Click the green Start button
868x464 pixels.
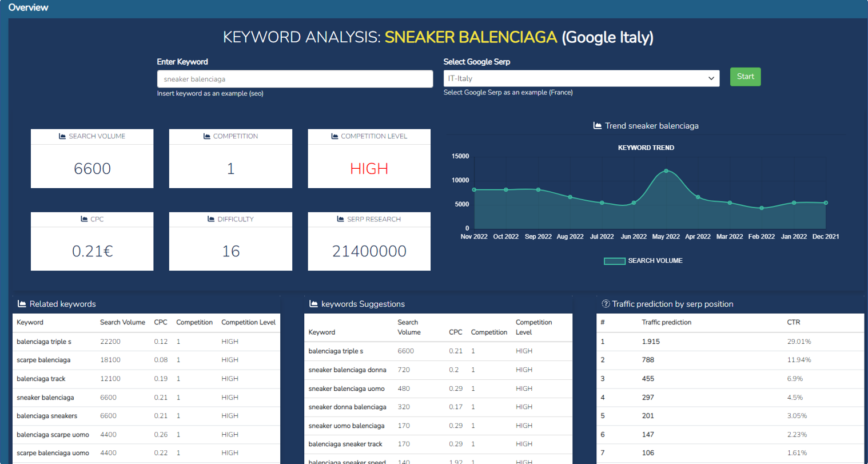click(x=745, y=77)
